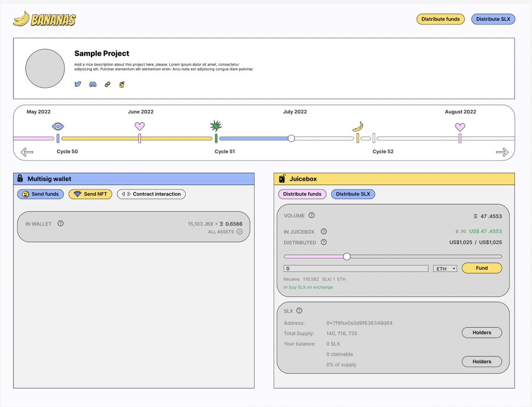Open help icon next to VOLUME
This screenshot has height=407, width=532.
click(312, 215)
